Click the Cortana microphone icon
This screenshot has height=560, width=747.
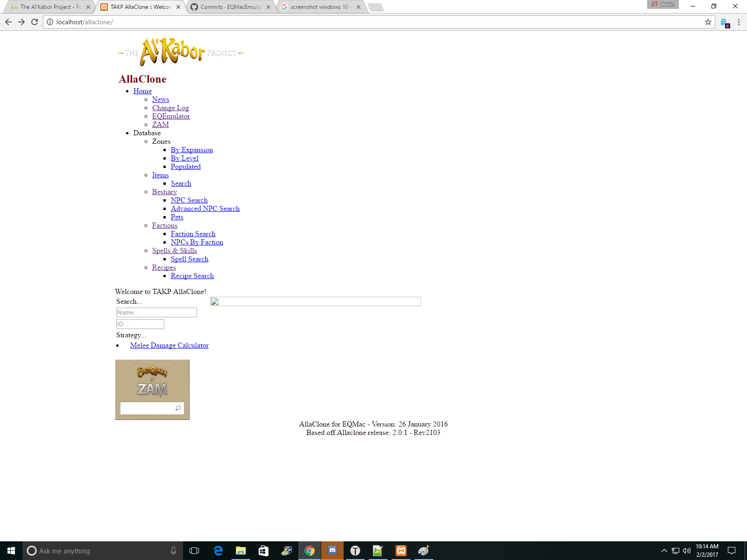(x=173, y=551)
